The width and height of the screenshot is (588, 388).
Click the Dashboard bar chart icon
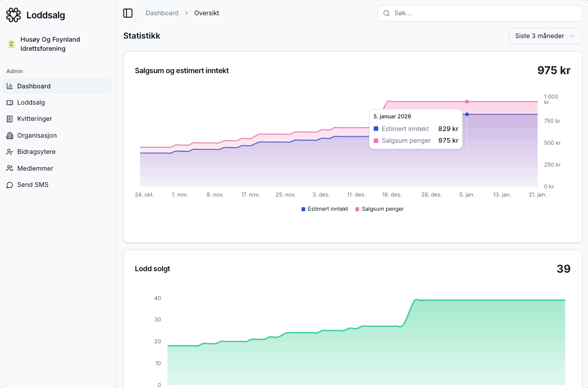pyautogui.click(x=10, y=86)
